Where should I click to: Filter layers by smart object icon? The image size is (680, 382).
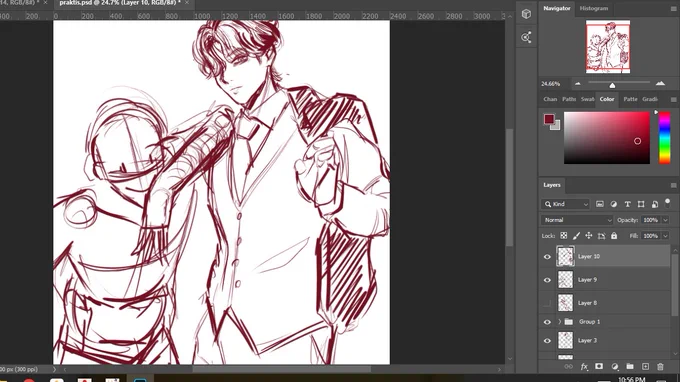coord(655,204)
